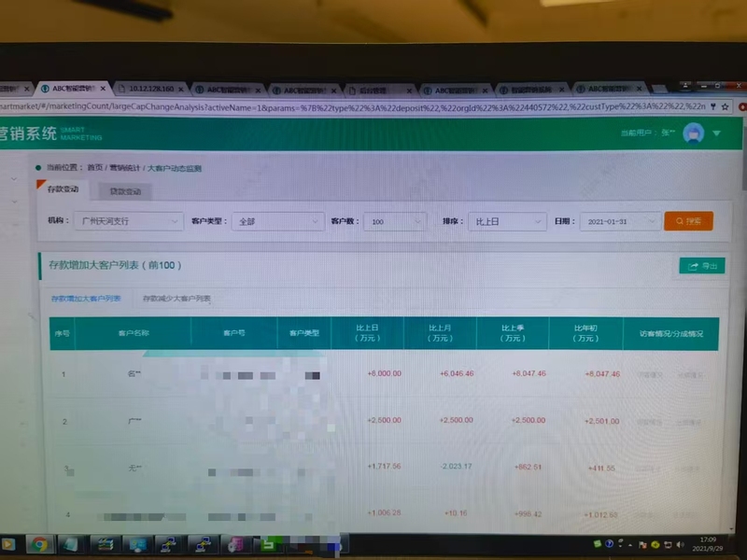Close the active ABC智能营销 browser tab
The height and width of the screenshot is (560, 747).
tap(103, 89)
